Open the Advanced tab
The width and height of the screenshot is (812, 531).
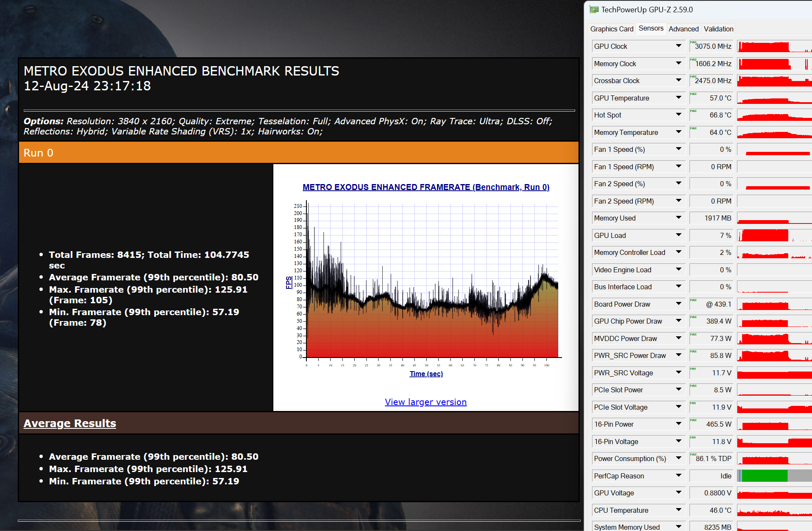pos(684,29)
